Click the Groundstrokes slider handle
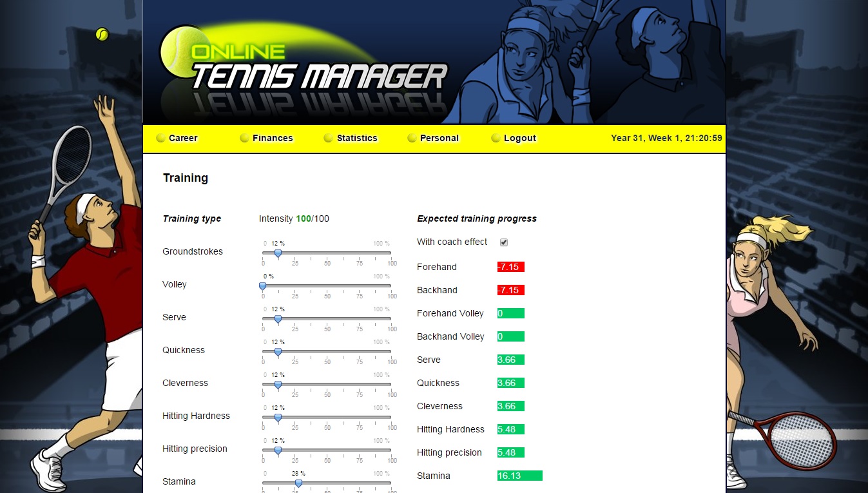868x493 pixels. (278, 253)
